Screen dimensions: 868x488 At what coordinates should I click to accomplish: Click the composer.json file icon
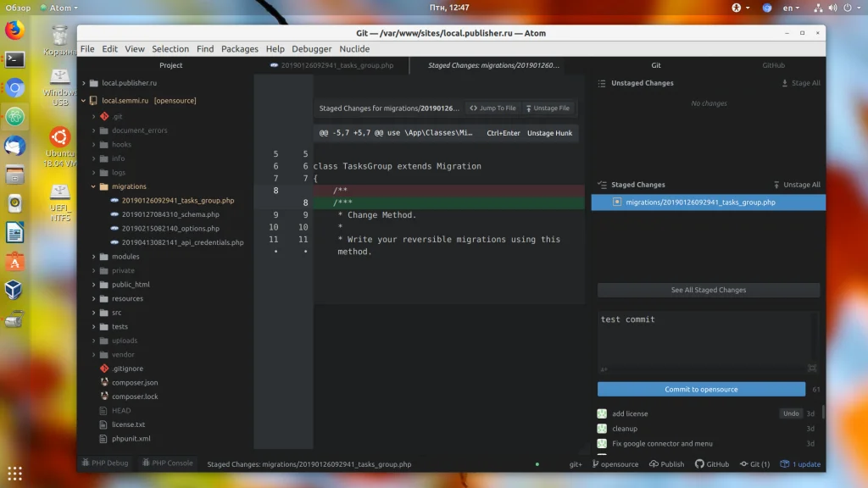pos(104,382)
